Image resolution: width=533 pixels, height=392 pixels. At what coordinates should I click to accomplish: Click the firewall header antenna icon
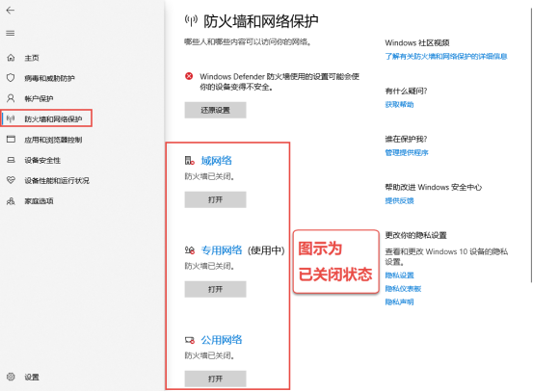click(191, 20)
